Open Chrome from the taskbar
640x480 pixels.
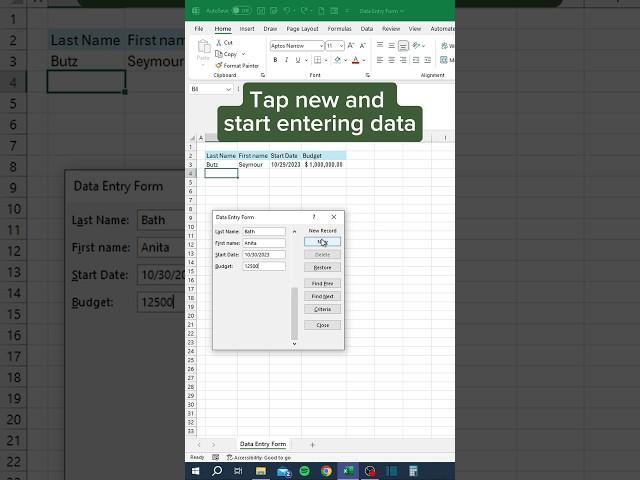[x=326, y=471]
